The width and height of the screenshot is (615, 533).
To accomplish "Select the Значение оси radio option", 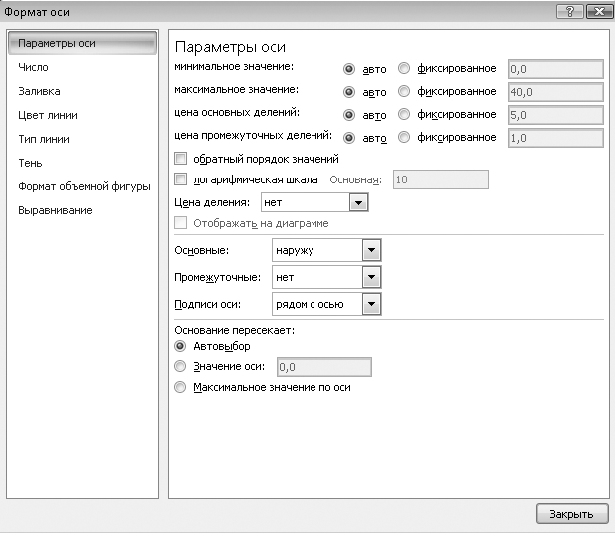I will coord(180,366).
